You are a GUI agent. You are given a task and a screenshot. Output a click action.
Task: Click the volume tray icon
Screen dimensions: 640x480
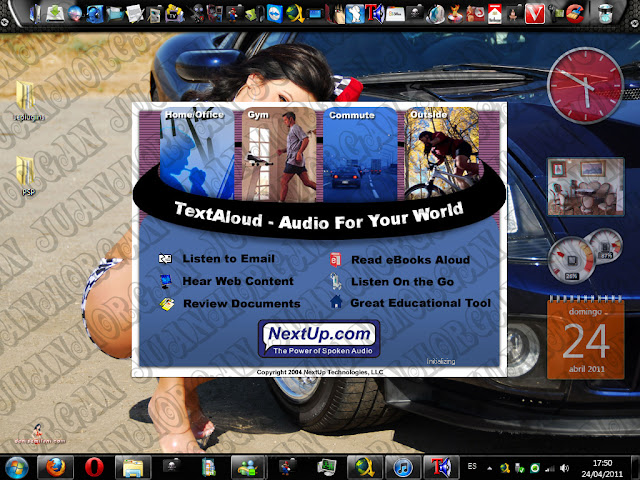(x=564, y=468)
